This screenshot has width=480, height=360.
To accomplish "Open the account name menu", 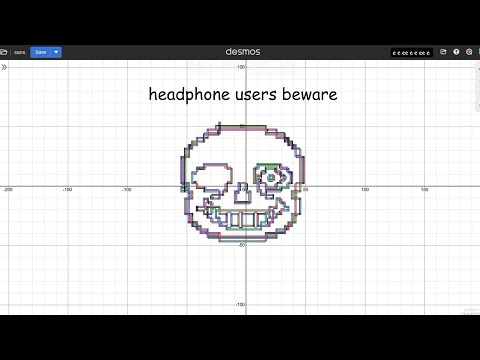I will 411,53.
